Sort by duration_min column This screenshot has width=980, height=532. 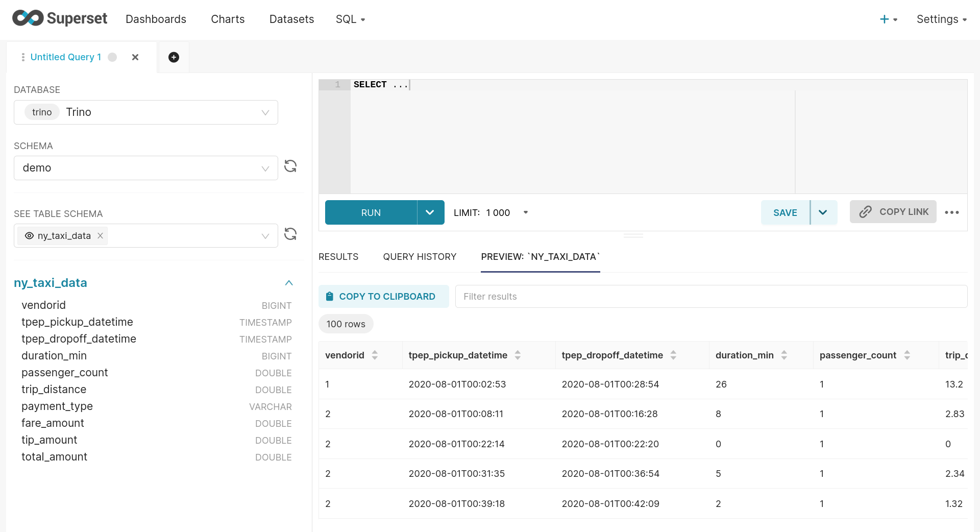[x=784, y=355]
